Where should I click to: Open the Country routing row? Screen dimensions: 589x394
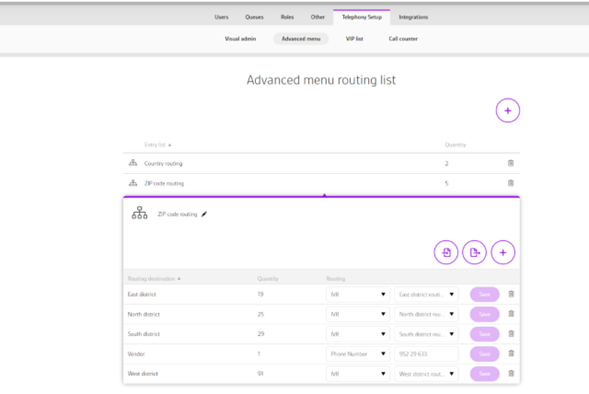pos(322,163)
